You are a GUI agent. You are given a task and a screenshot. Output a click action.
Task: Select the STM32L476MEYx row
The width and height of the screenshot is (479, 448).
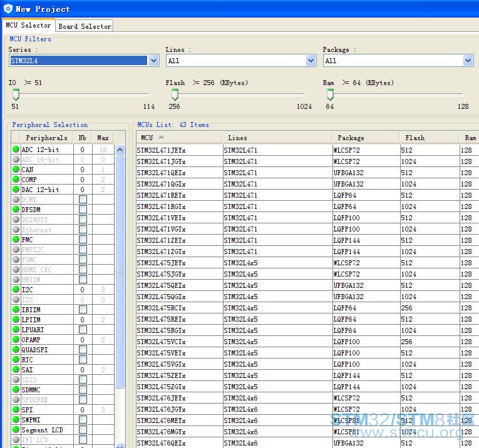tap(307, 420)
